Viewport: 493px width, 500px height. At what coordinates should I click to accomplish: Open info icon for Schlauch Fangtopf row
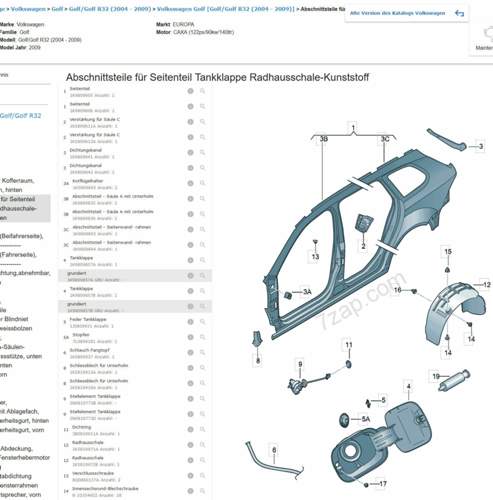(190, 353)
